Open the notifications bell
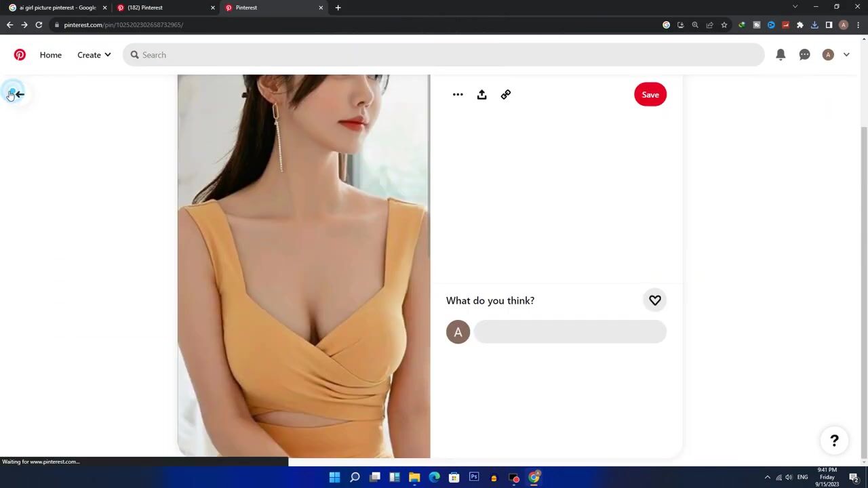 781,55
